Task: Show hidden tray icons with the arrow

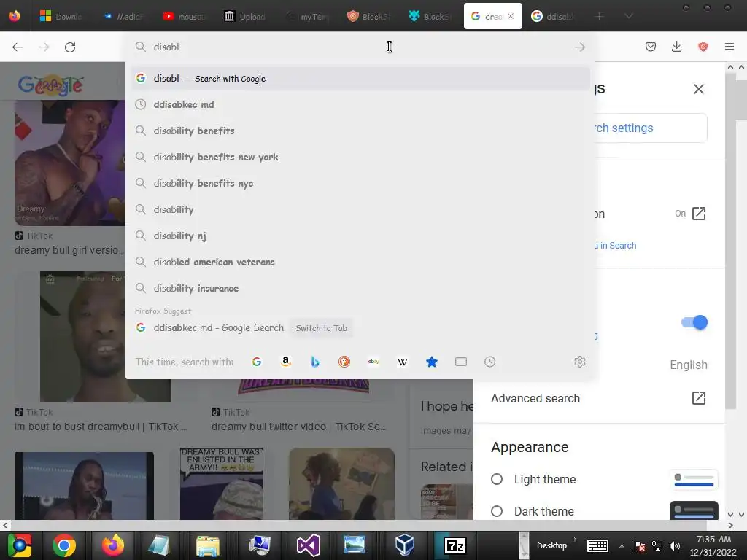Action: coord(622,545)
